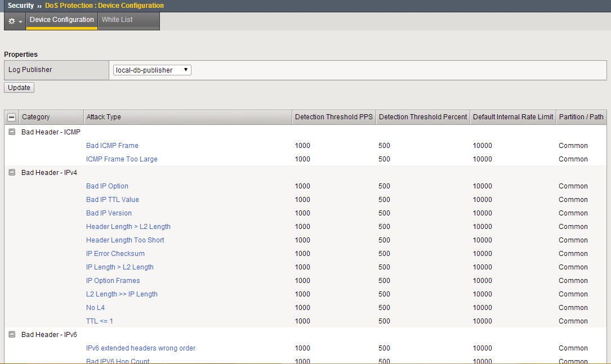Collapse the Bad Header - IPv6 group

pos(12,335)
